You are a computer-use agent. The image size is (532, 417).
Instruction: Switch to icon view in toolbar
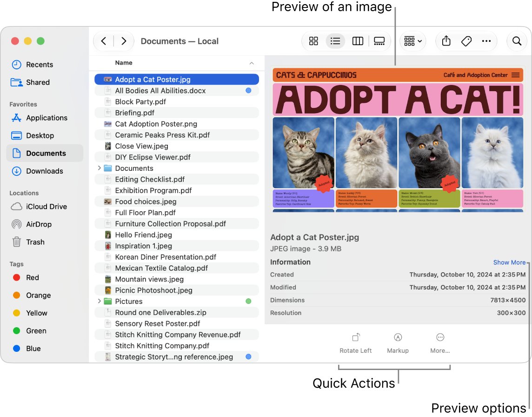click(313, 41)
